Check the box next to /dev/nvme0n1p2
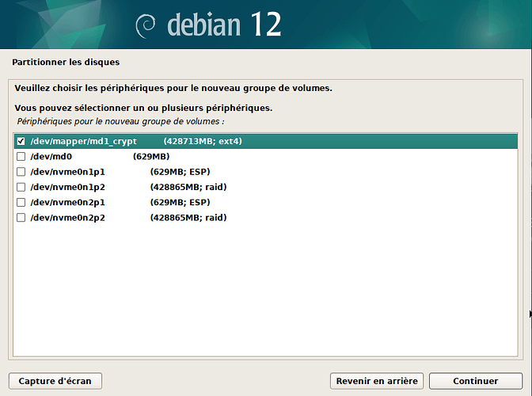The width and height of the screenshot is (532, 396). pos(21,187)
